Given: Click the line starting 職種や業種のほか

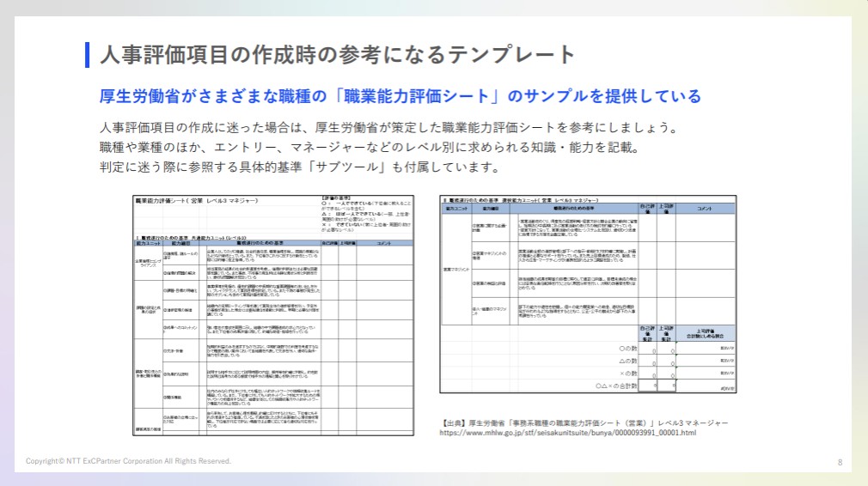Looking at the screenshot, I should [x=370, y=148].
